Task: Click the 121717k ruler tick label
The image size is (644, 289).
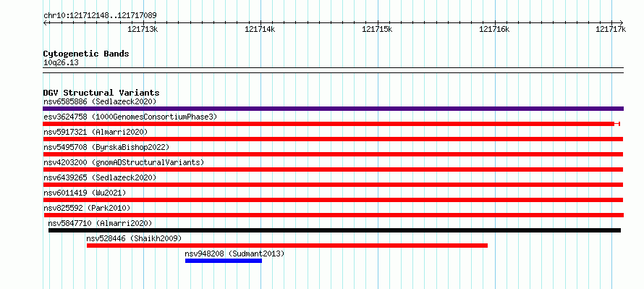Action: 611,29
